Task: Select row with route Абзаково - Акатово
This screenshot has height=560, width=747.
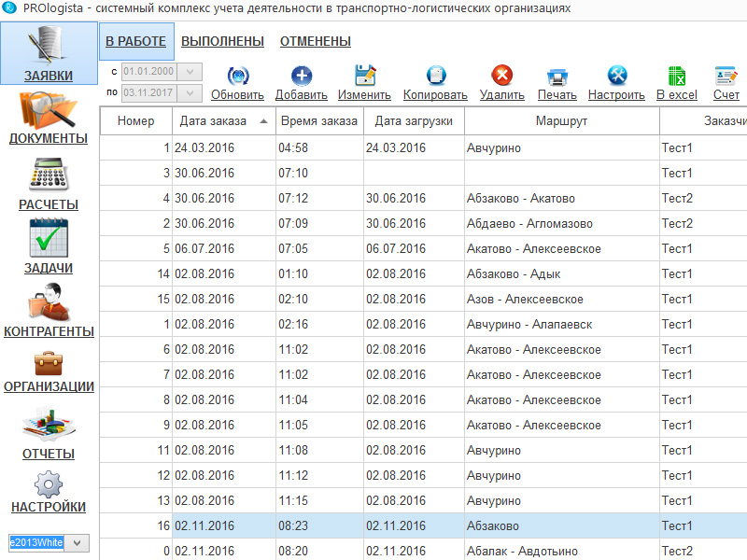Action: [423, 198]
